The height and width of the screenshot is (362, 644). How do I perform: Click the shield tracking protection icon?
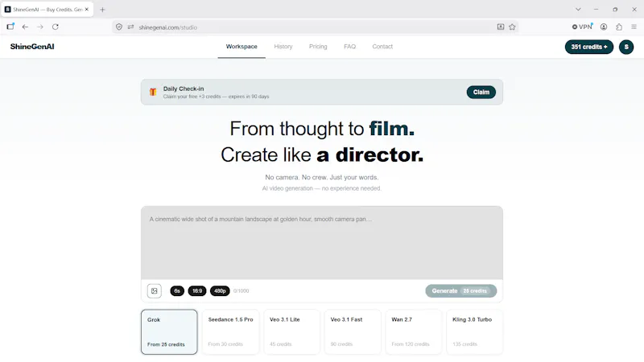(119, 27)
